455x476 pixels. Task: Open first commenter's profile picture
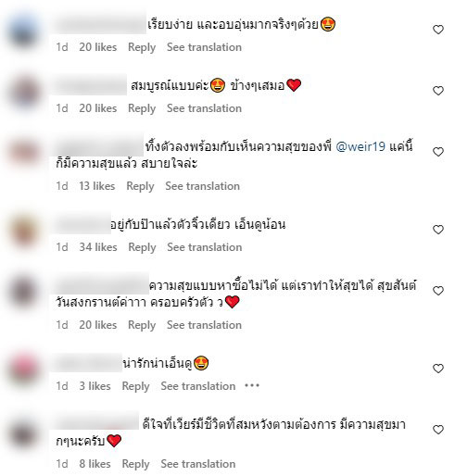[25, 32]
